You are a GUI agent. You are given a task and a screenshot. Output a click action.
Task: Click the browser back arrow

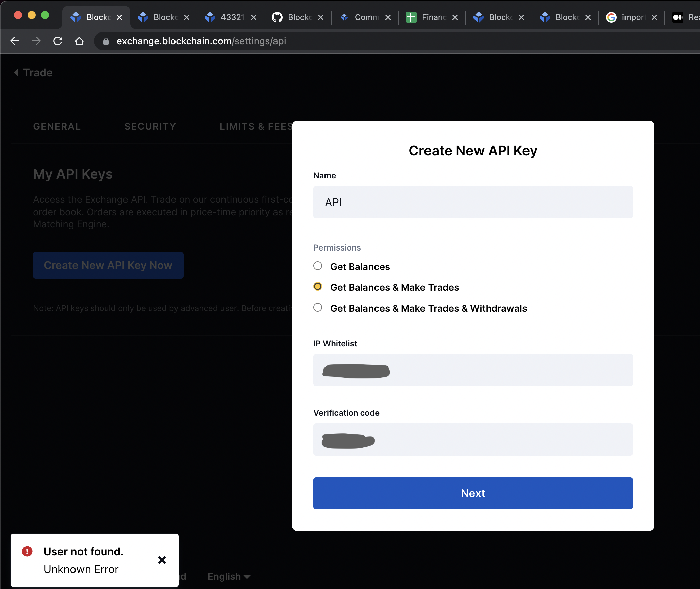click(x=15, y=41)
